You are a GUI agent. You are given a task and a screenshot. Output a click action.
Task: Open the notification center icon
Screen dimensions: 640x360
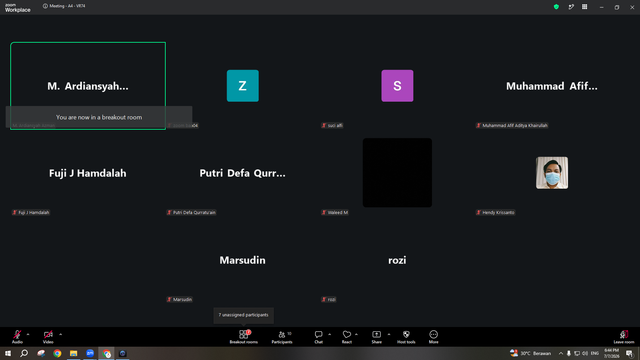point(629,353)
